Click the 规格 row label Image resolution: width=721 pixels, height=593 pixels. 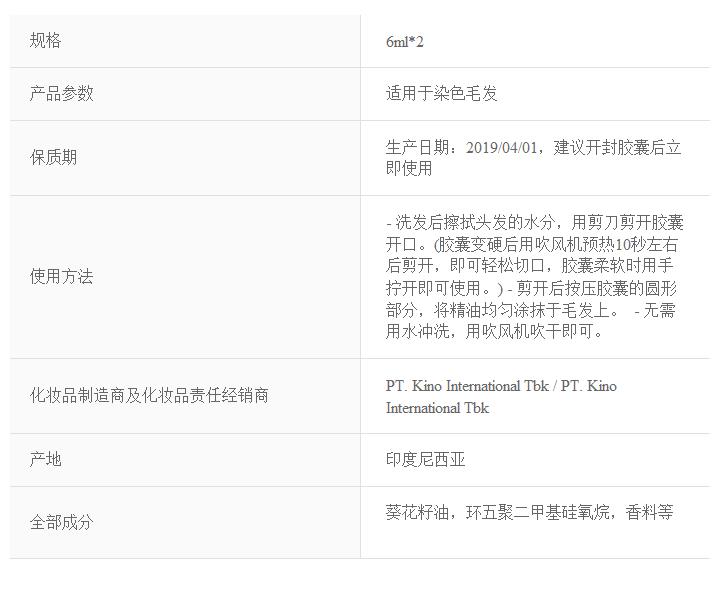(46, 41)
